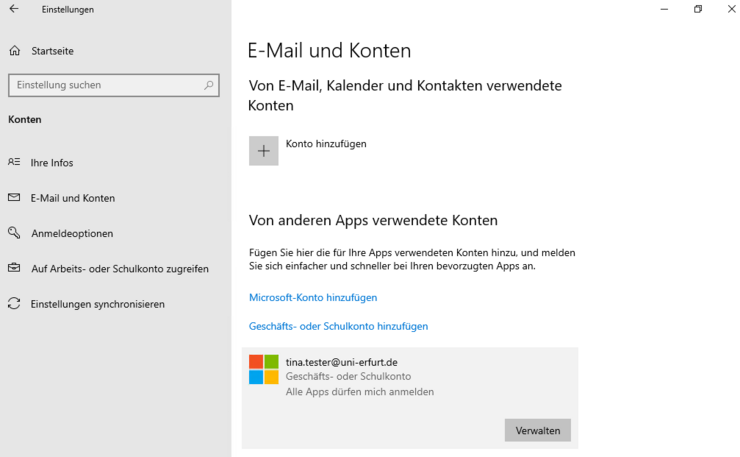Screen dimensions: 740x457
Task: Click the Geschäfts- oder Schulkonto hinzufügen link
Action: point(338,326)
